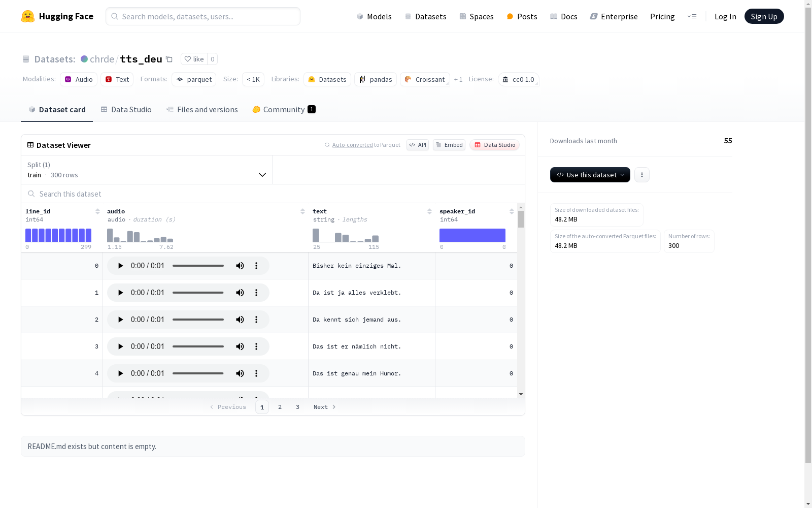The height and width of the screenshot is (508, 812).
Task: Open the Pricing page
Action: click(x=662, y=16)
